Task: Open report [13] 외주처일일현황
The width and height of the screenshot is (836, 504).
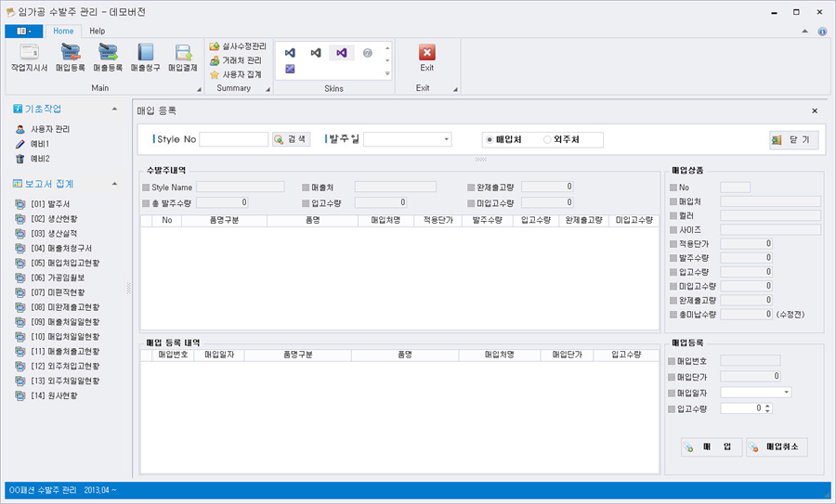Action: (x=58, y=381)
